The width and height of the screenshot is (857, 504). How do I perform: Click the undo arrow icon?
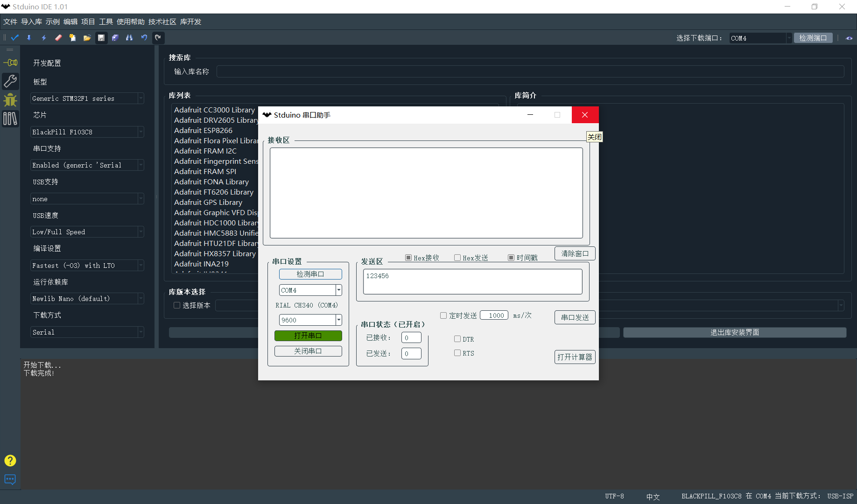(144, 38)
